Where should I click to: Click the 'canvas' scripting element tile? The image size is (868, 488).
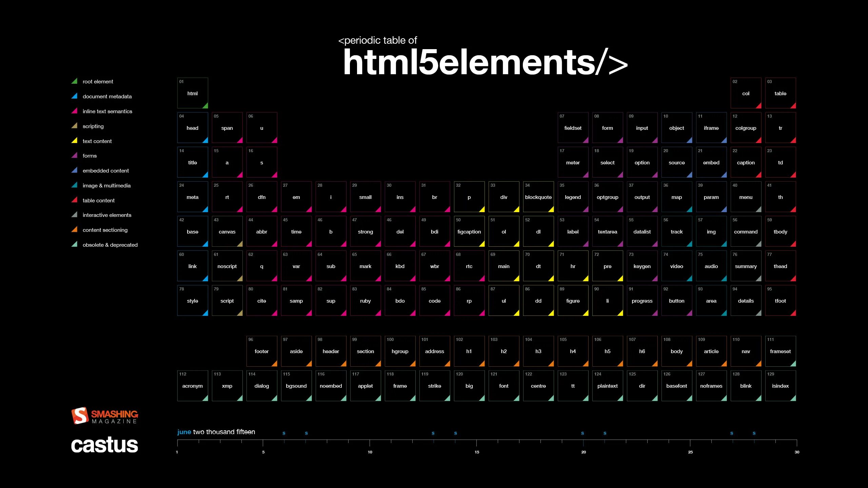pos(226,231)
